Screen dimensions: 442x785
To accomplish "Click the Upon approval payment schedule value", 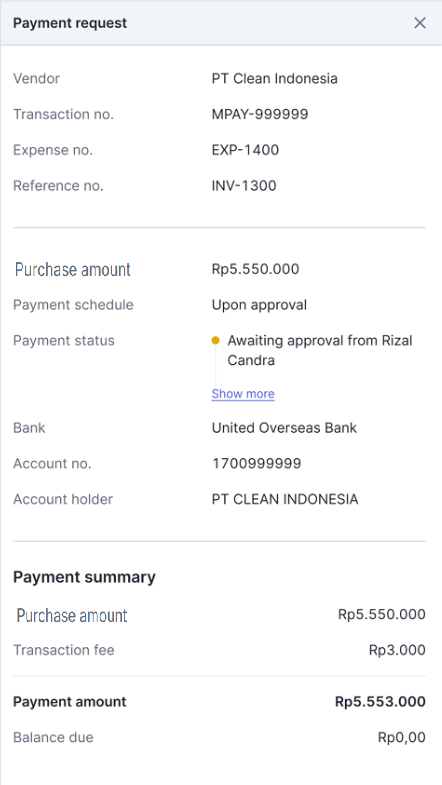I will coord(259,305).
